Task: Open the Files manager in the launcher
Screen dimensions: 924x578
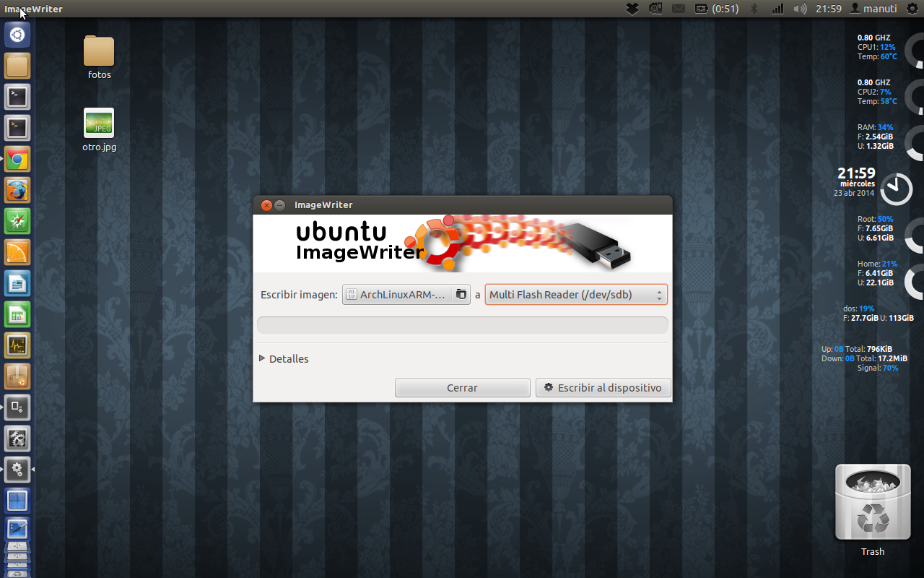Action: [x=17, y=66]
